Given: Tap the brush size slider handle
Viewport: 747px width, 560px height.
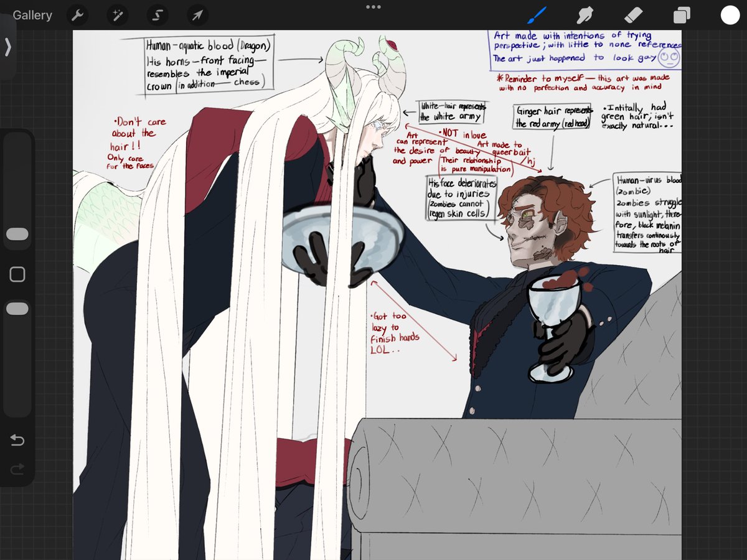Looking at the screenshot, I should point(17,234).
